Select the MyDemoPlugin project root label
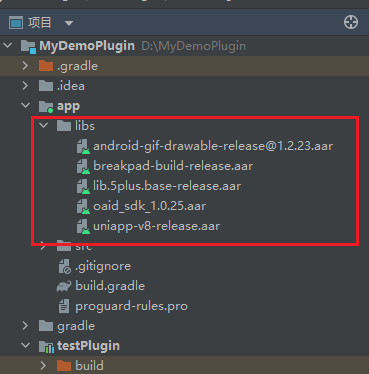The image size is (369, 374). click(87, 46)
